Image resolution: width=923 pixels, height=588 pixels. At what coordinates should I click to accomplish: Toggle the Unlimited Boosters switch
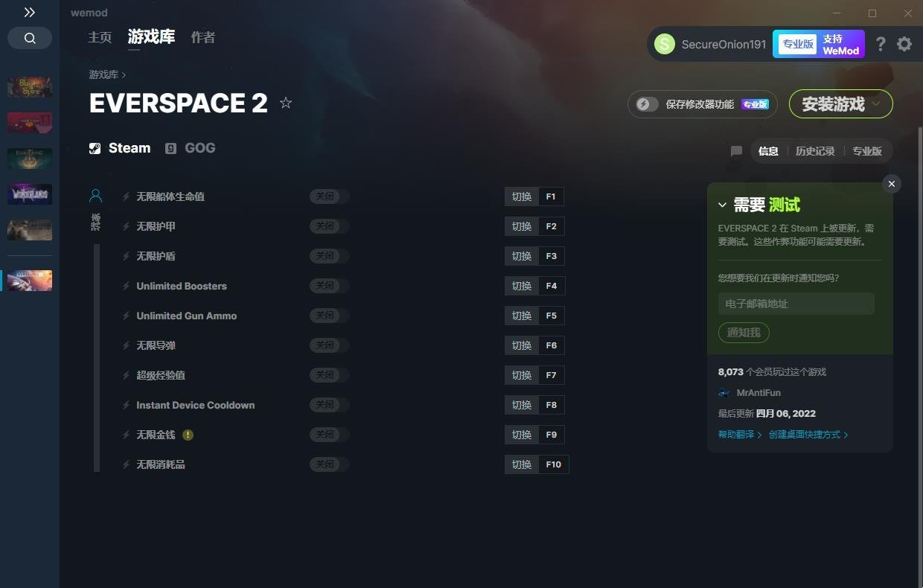(330, 286)
